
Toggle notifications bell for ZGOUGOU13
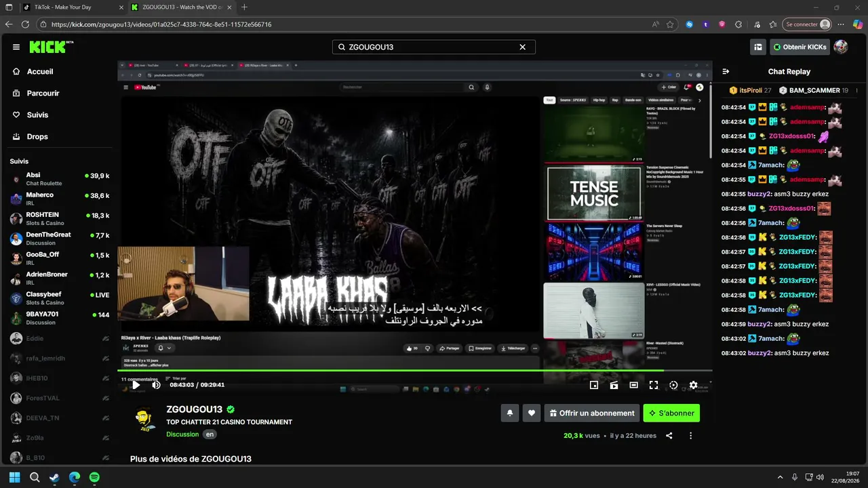click(x=510, y=413)
